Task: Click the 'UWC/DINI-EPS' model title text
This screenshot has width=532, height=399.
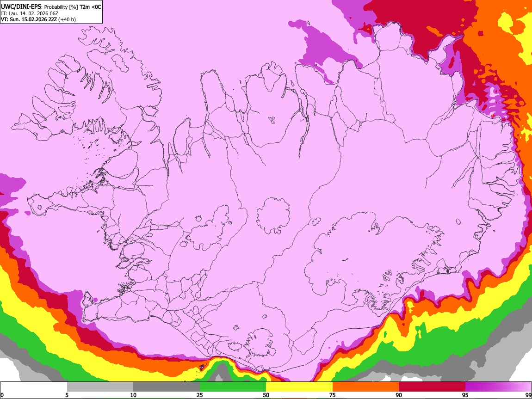Action: pyautogui.click(x=20, y=7)
